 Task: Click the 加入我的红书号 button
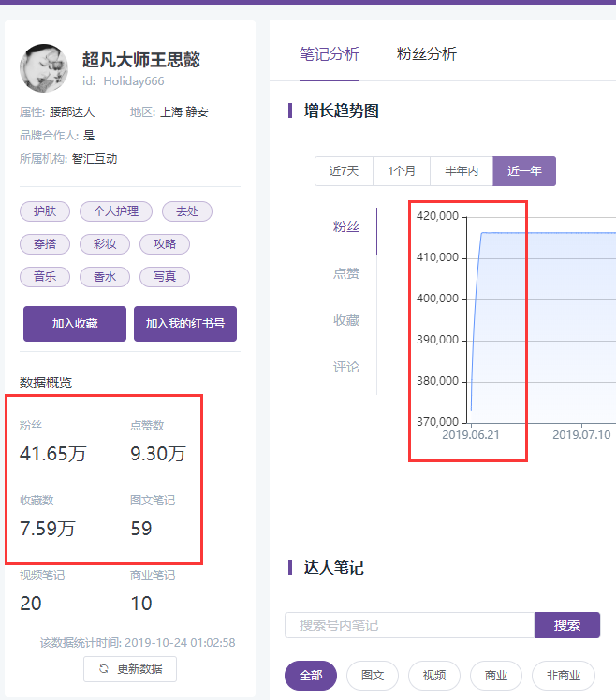185,324
